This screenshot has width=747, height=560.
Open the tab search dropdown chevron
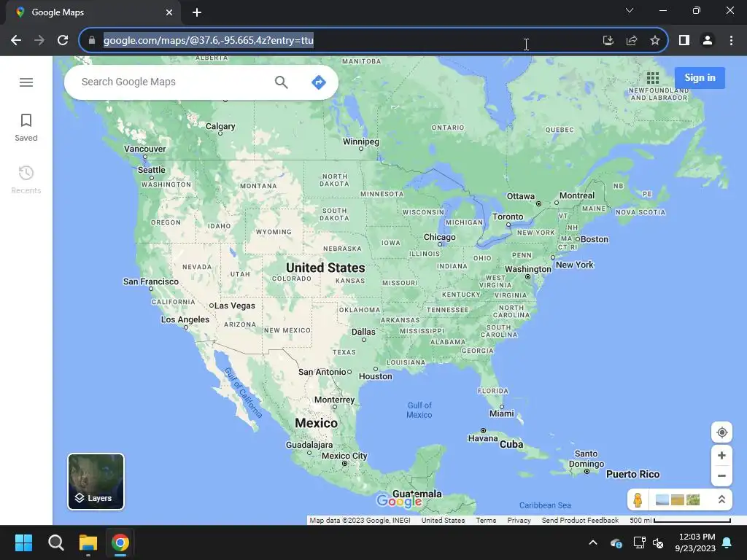click(630, 10)
